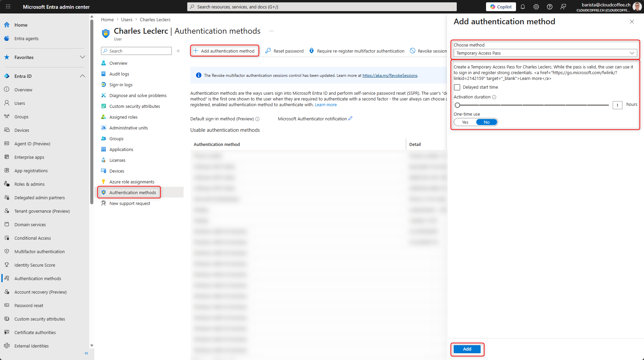Click the help question mark icon
The width and height of the screenshot is (644, 360).
click(550, 7)
